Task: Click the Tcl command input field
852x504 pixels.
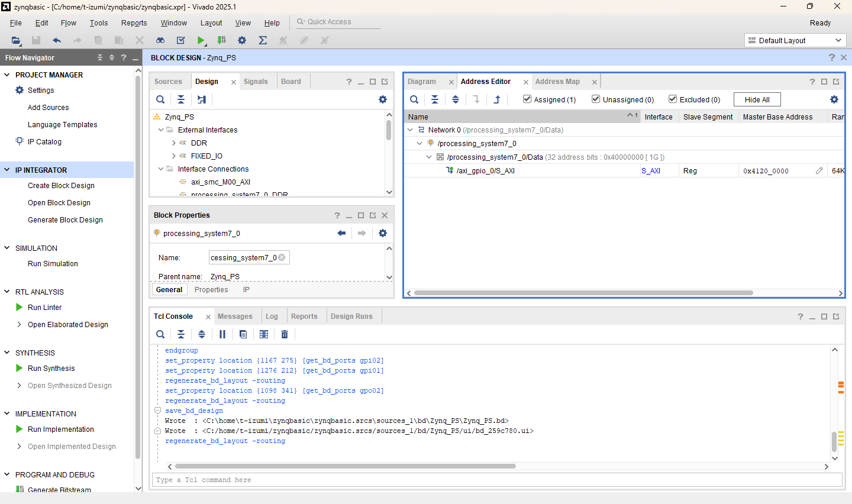Action: (497, 480)
